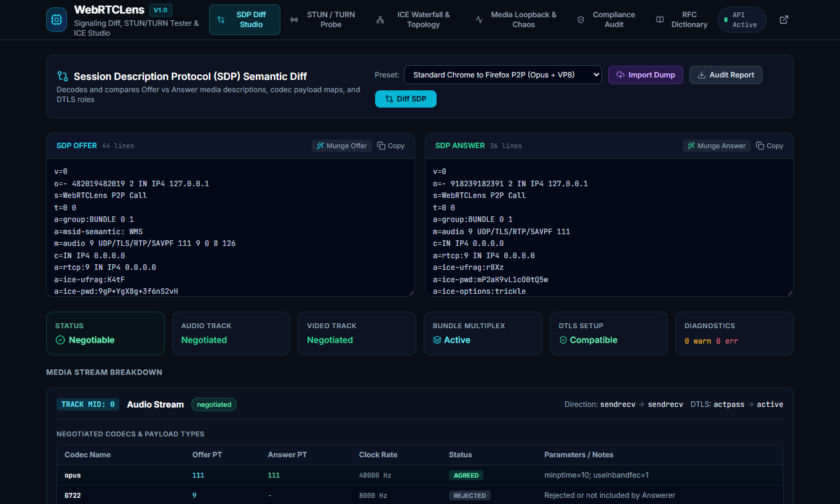Click the V1.0 version badge

point(160,10)
